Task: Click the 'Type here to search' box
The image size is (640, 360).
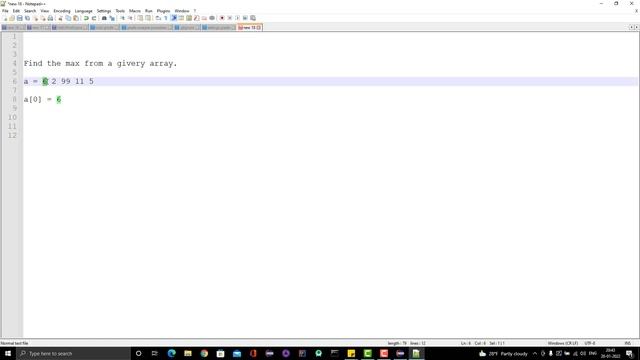Action: coord(73,353)
